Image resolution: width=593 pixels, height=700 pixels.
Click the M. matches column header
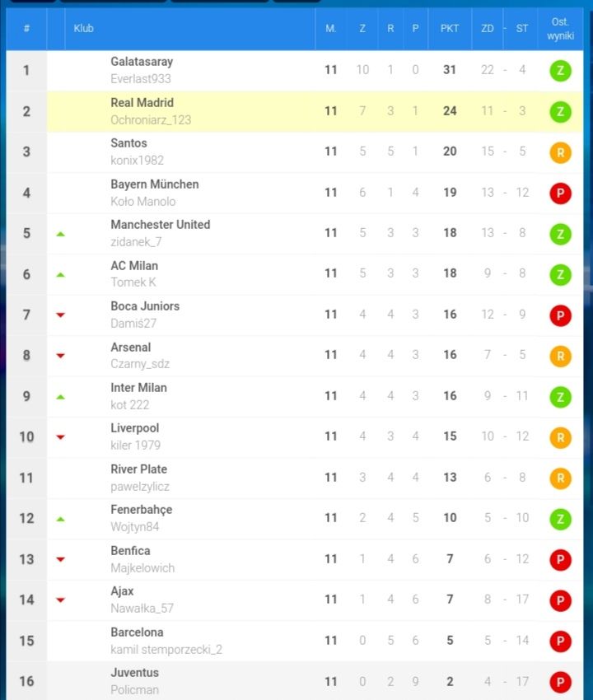330,29
